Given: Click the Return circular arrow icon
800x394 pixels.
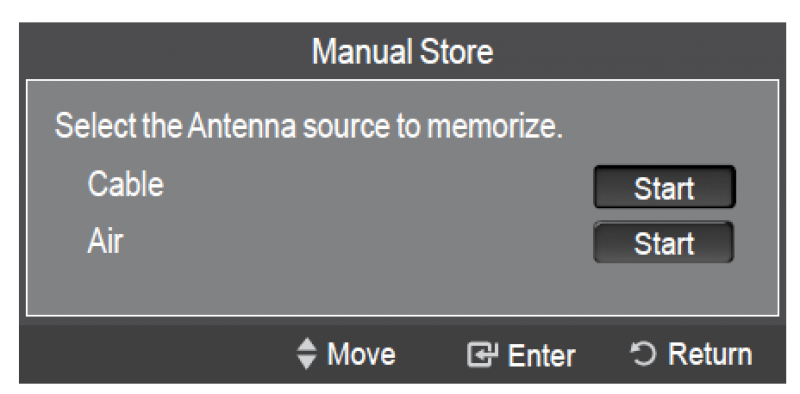Looking at the screenshot, I should point(642,354).
